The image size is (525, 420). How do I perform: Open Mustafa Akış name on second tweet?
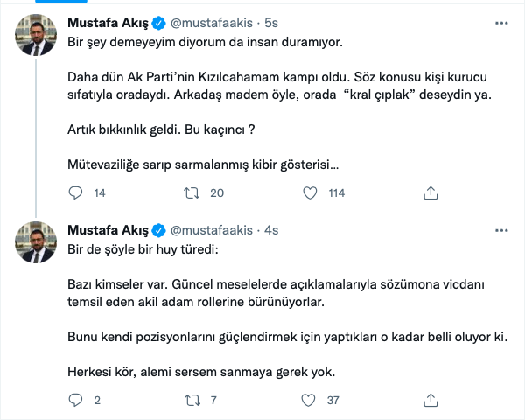coord(106,230)
